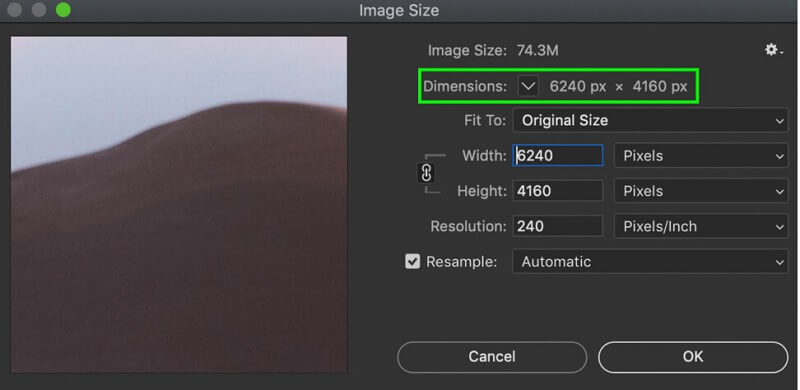800x390 pixels.
Task: Click the green zoom window button
Action: [x=63, y=10]
